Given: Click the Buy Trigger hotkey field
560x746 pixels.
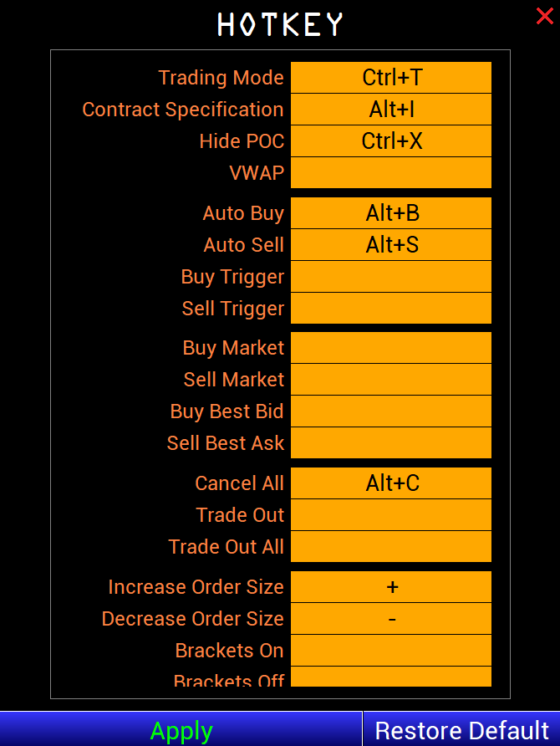Looking at the screenshot, I should click(x=391, y=277).
